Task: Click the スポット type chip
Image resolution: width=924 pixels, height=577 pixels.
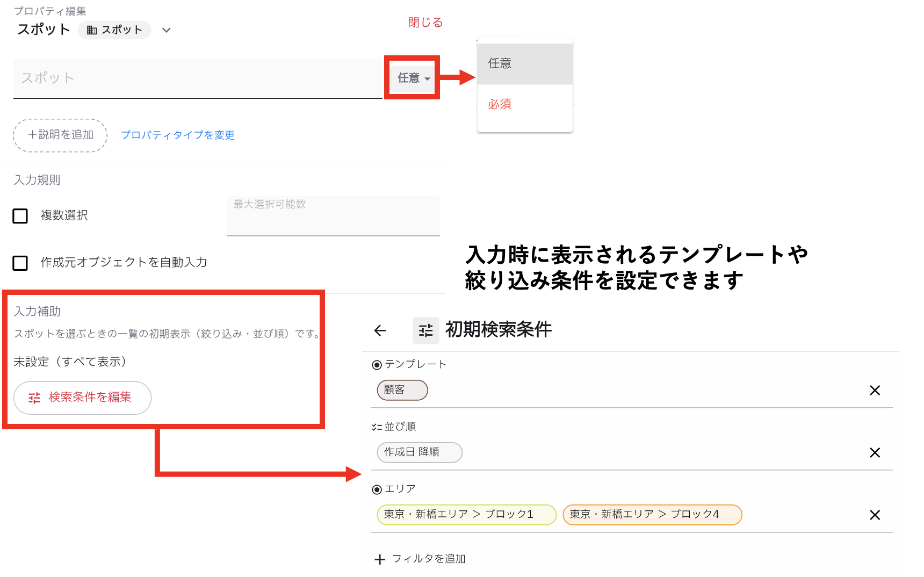Action: pos(114,30)
